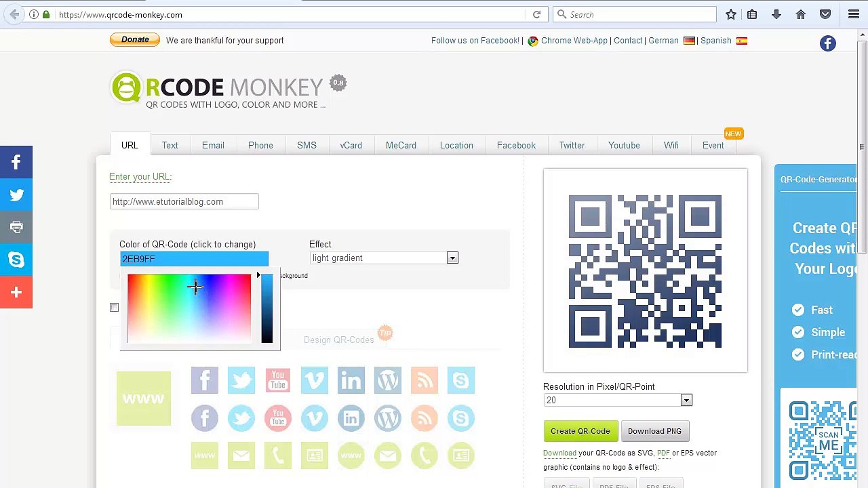Click the print sidebar button
The width and height of the screenshot is (868, 488).
point(16,227)
